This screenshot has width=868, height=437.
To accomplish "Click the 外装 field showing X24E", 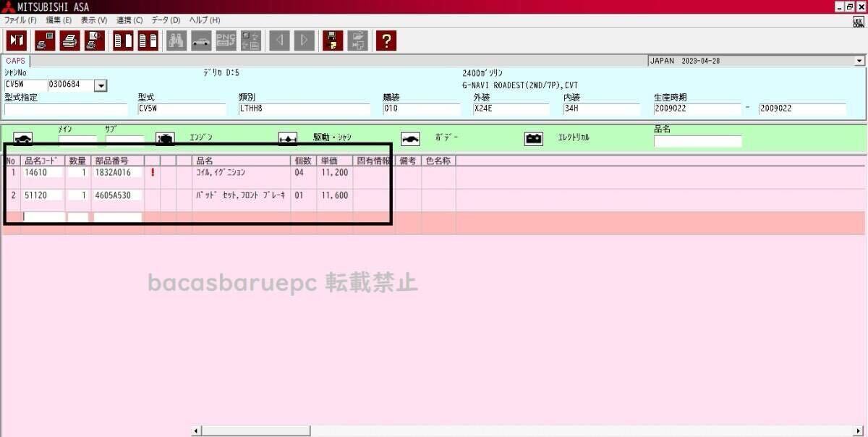I will point(511,109).
